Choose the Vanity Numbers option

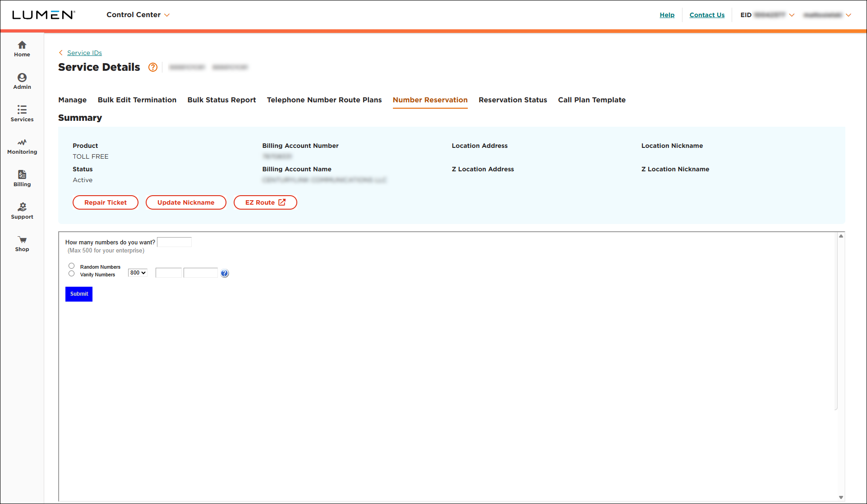coord(71,273)
